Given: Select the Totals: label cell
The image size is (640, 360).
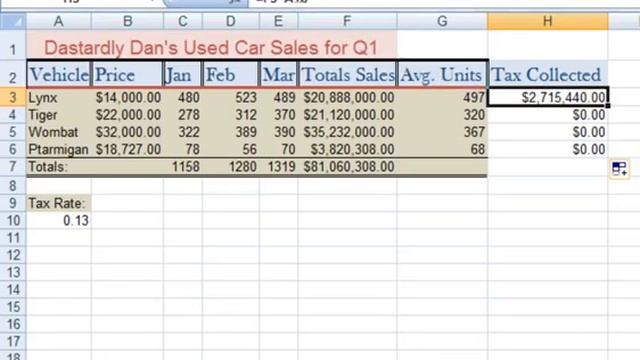Looking at the screenshot, I should tap(59, 167).
